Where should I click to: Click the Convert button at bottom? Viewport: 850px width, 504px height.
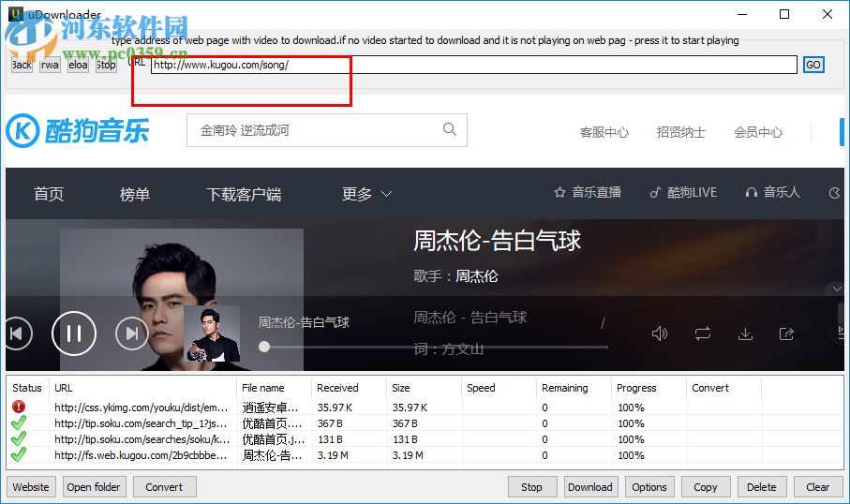(x=164, y=486)
